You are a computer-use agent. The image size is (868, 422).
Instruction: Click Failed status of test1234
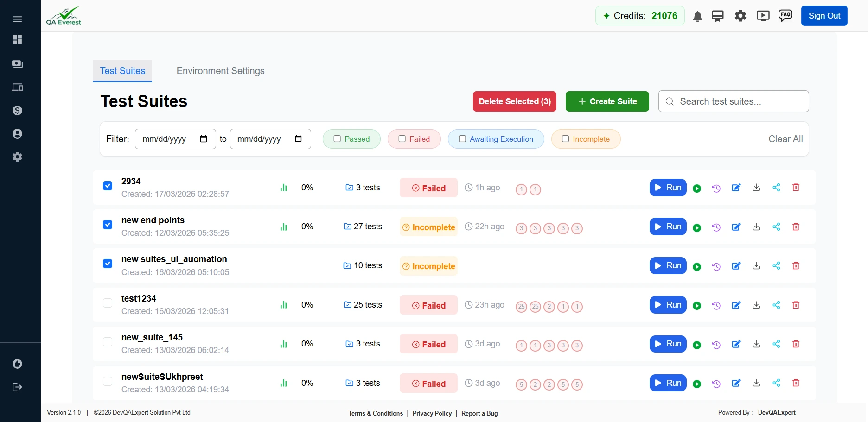(x=428, y=305)
